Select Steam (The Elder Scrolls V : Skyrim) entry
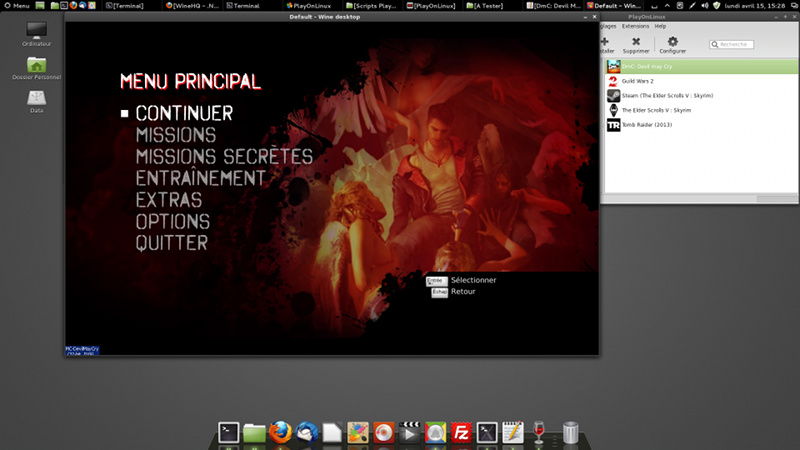The height and width of the screenshot is (450, 800). tap(702, 95)
